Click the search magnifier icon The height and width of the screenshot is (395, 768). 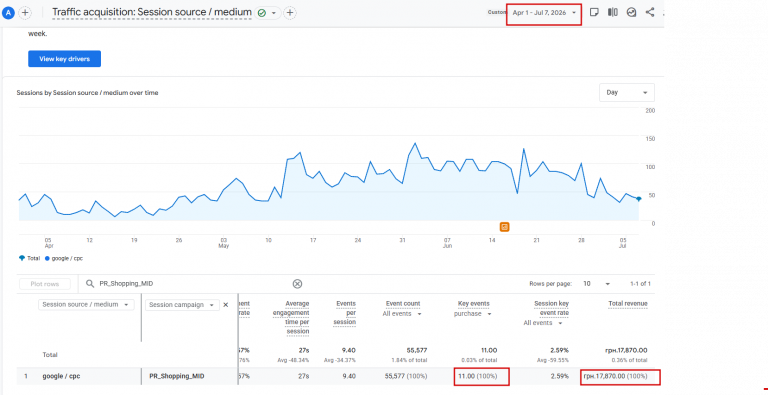(x=90, y=284)
